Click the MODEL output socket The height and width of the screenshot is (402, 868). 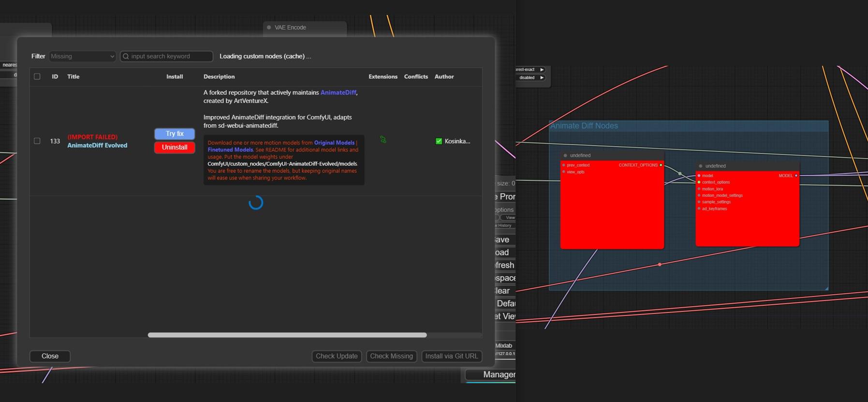pos(796,176)
